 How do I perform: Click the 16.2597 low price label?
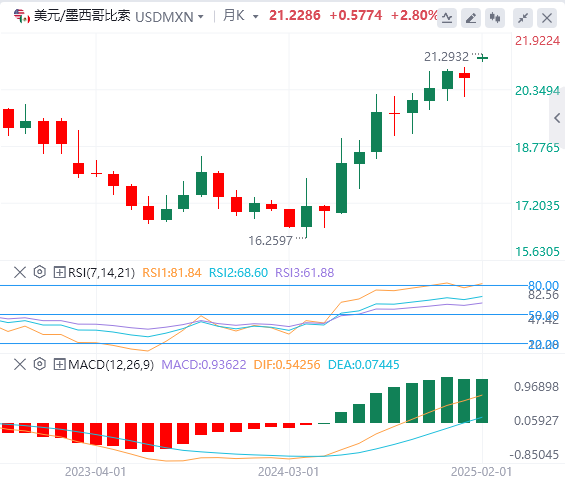pos(271,241)
